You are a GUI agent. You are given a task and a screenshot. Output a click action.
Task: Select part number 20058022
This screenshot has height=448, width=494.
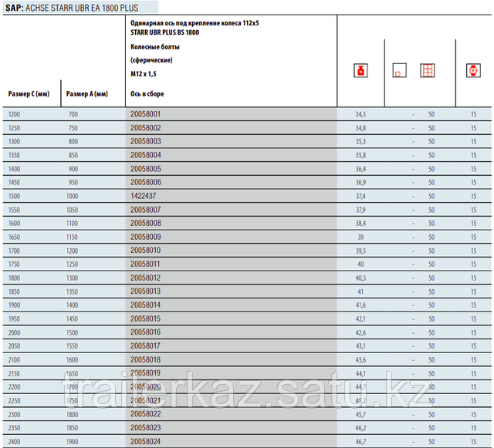tap(146, 414)
